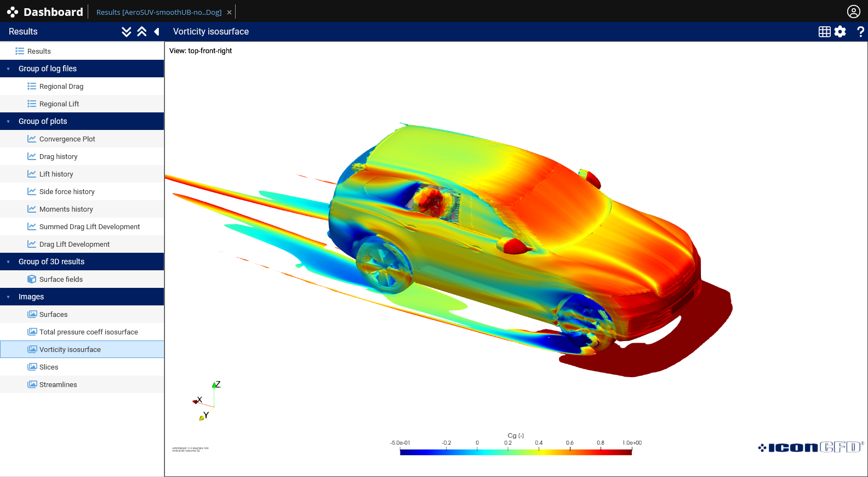This screenshot has width=868, height=477.
Task: Click the Dashboard title text
Action: pyautogui.click(x=53, y=12)
